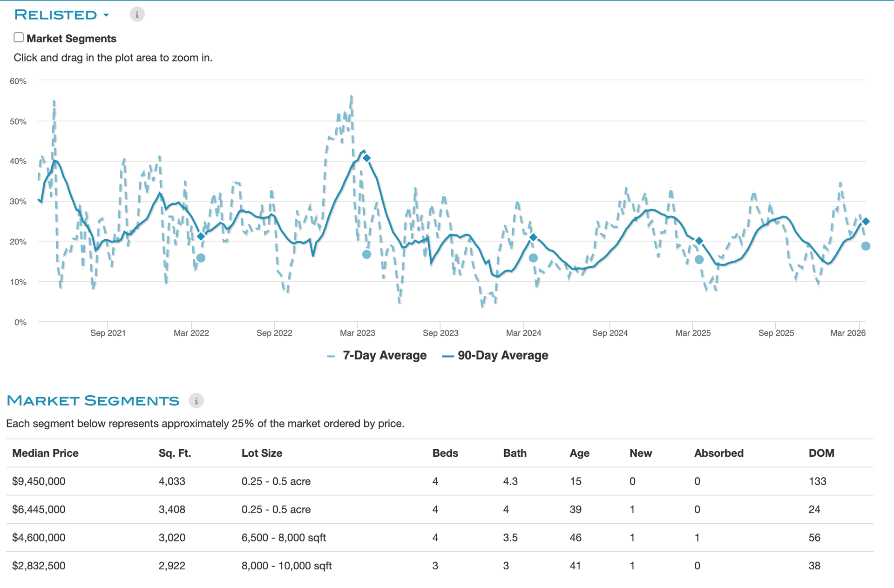
Task: Click the diamond marker near Mar 2022
Action: point(201,236)
